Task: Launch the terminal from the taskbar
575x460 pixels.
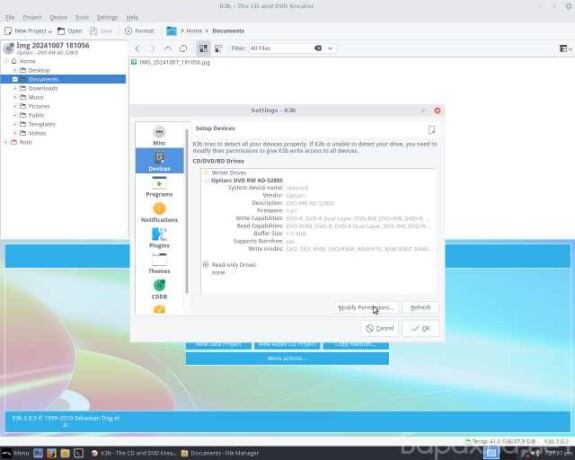Action: coord(78,453)
